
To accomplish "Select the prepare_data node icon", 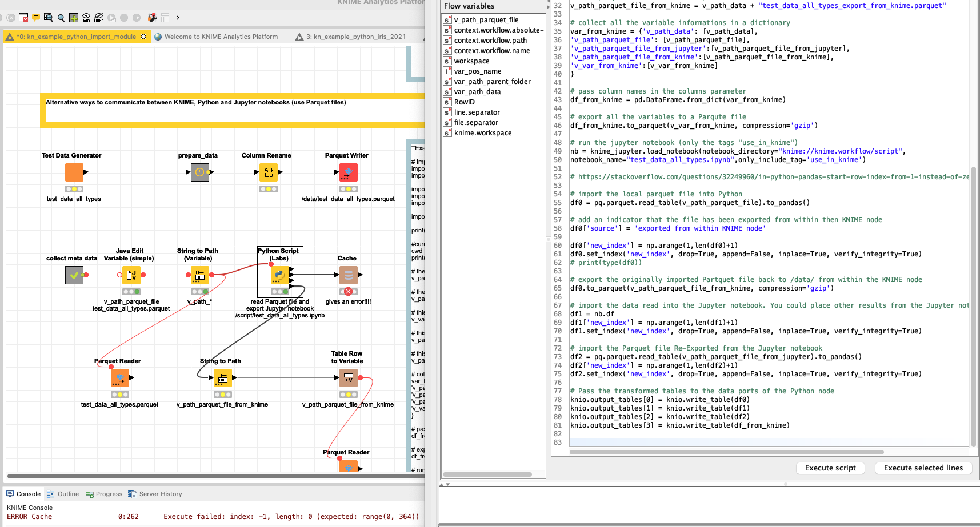I will 200,172.
